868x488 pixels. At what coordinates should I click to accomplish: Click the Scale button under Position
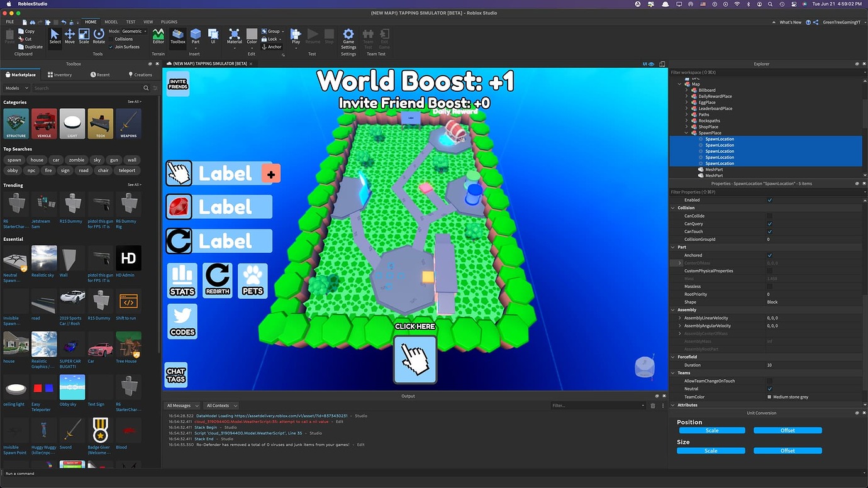point(711,430)
